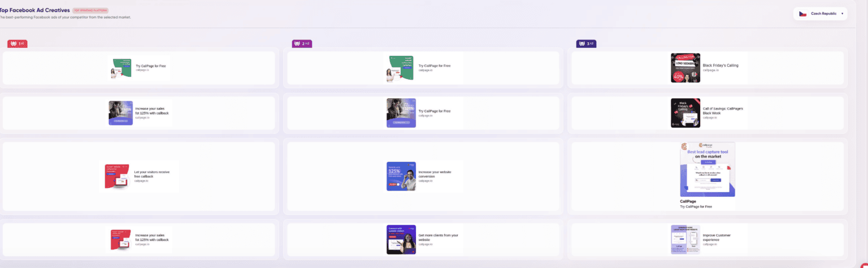Click the best-performing Facebook ads description text
Screen dimensions: 868x268
pos(66,17)
